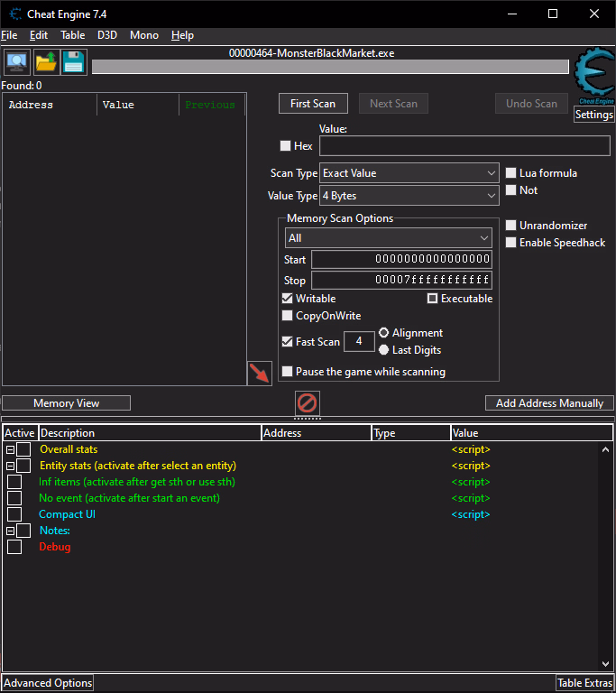This screenshot has width=616, height=693.
Task: Open the Scan Type dropdown
Action: [409, 173]
